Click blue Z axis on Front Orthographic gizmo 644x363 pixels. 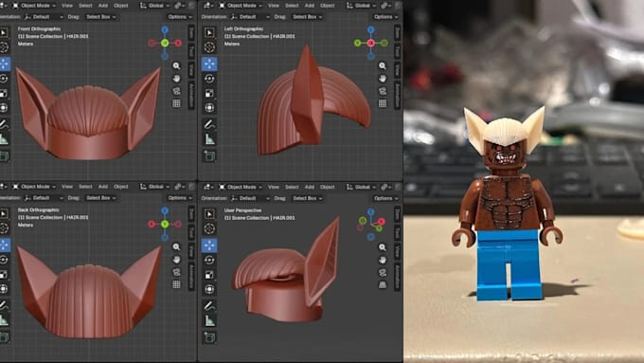(165, 29)
